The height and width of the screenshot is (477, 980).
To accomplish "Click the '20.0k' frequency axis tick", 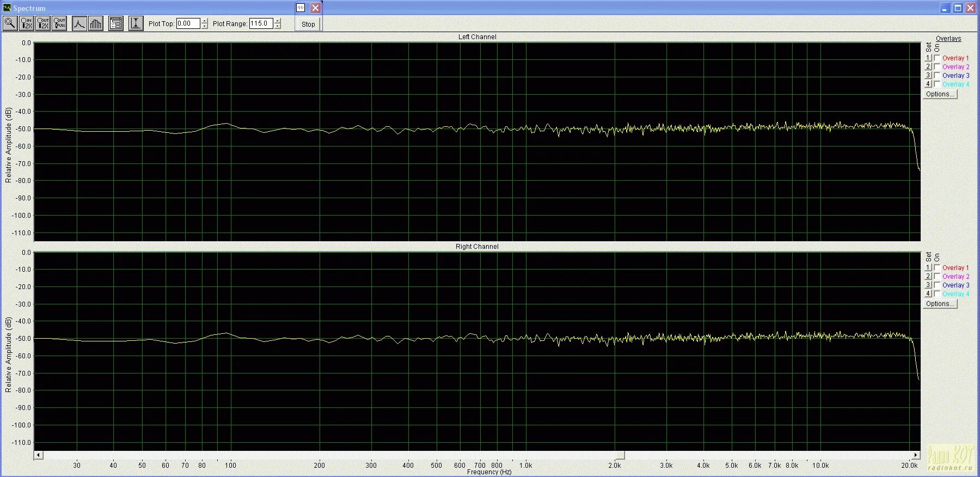I will click(909, 466).
